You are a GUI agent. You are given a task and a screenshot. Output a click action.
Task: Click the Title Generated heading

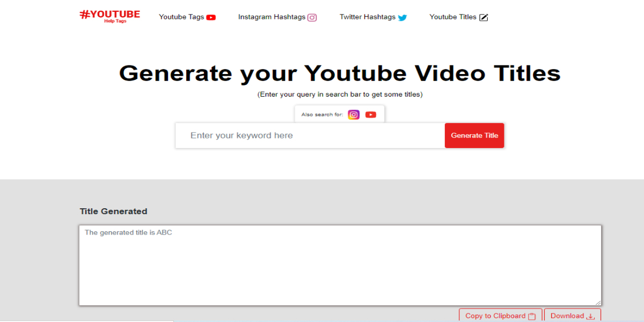coord(113,211)
